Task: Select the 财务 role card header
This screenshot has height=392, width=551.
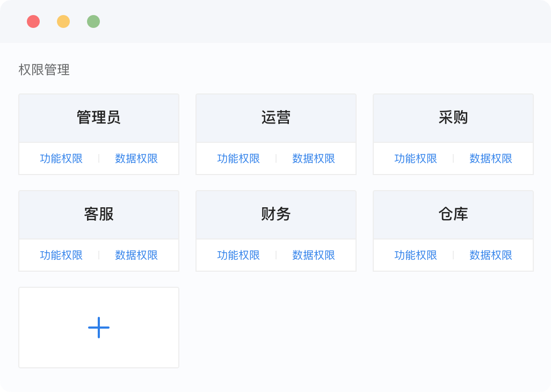Action: [276, 214]
